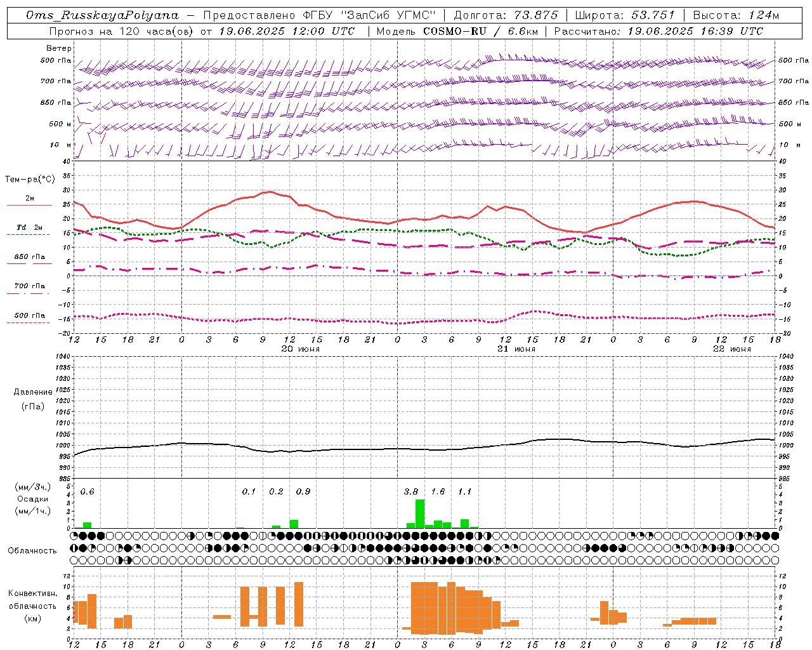Click the "(мм/1ч.)" precipitation unit label
This screenshot has height=650, width=812.
[32, 511]
